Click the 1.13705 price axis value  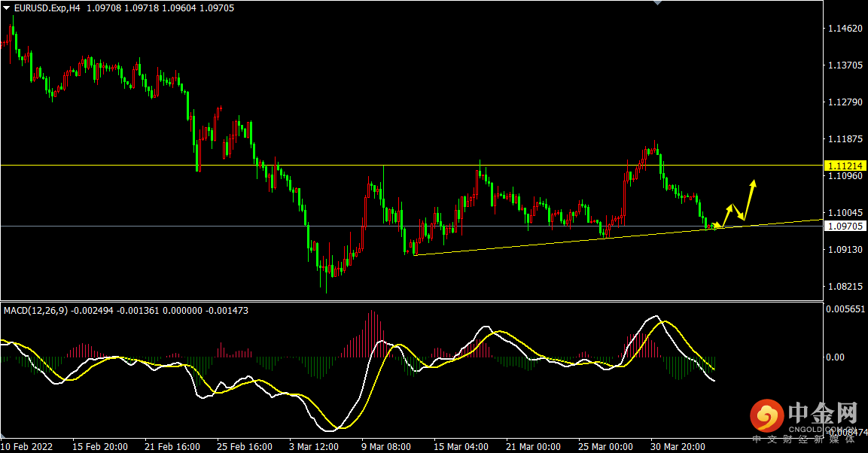point(845,65)
